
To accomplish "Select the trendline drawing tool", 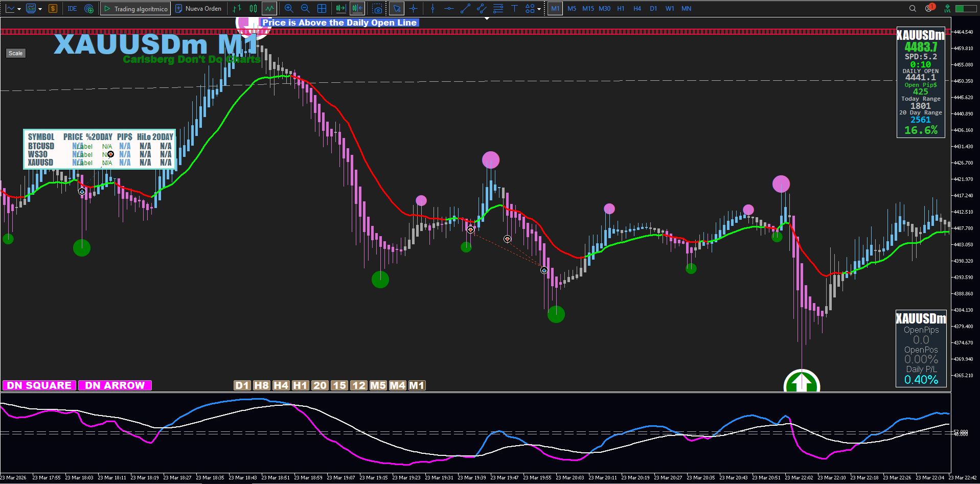I will (465, 9).
